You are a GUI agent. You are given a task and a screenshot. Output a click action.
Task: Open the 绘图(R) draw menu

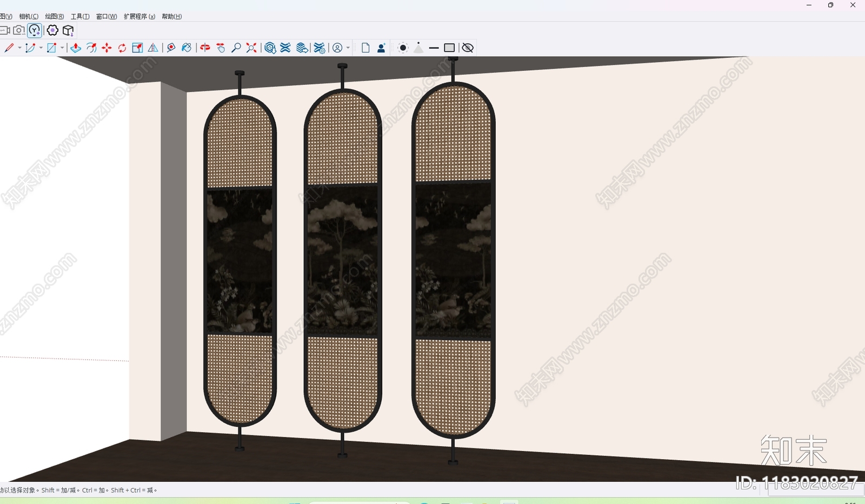pos(55,16)
